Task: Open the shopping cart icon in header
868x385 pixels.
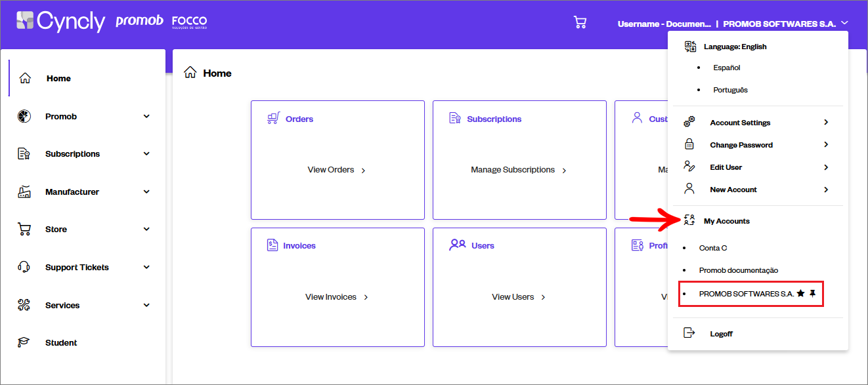Action: [x=580, y=22]
